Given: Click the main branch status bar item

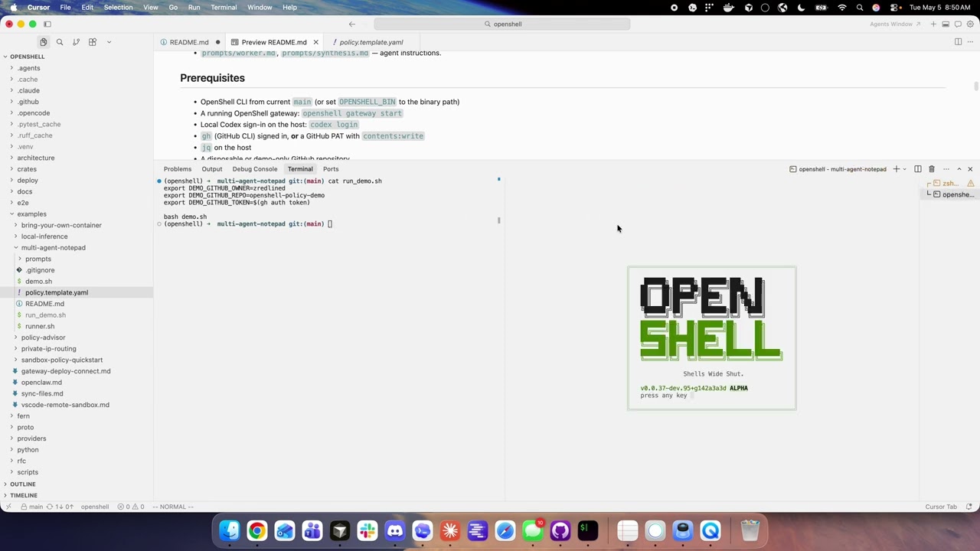Looking at the screenshot, I should coord(31,507).
